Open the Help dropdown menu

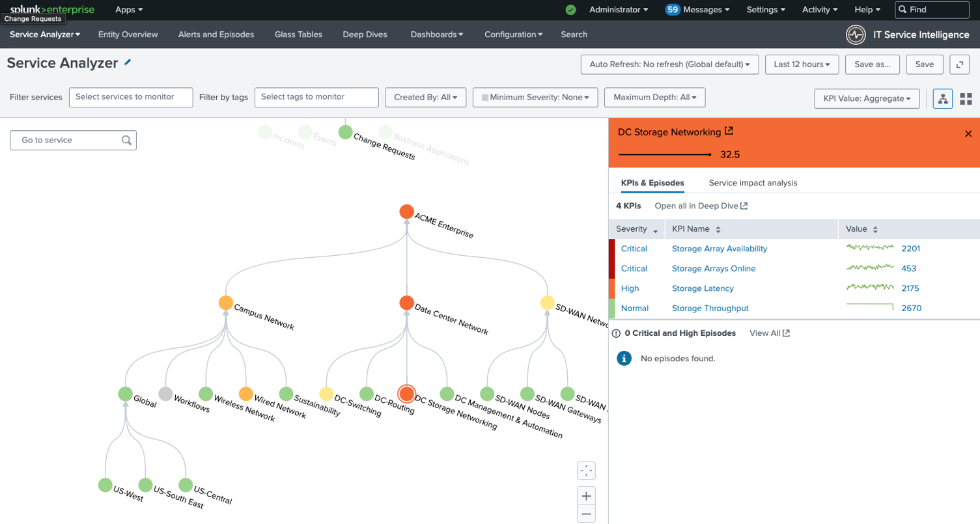(x=867, y=10)
